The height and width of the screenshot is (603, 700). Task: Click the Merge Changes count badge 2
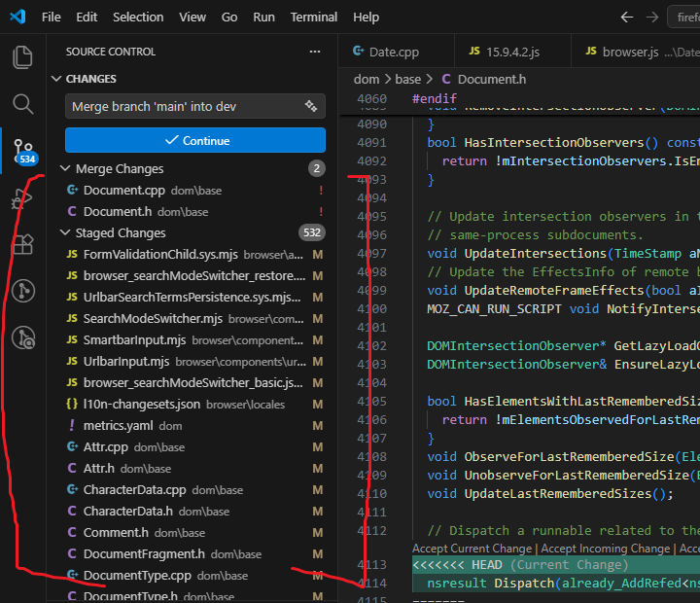(317, 168)
